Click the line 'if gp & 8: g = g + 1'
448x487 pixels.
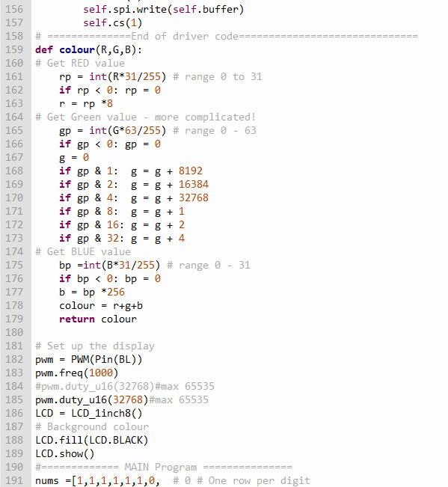pyautogui.click(x=122, y=212)
